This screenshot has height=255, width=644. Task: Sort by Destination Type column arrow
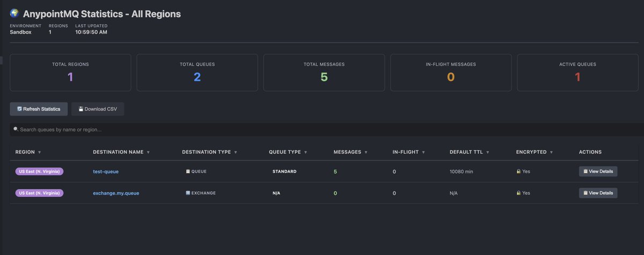click(236, 152)
